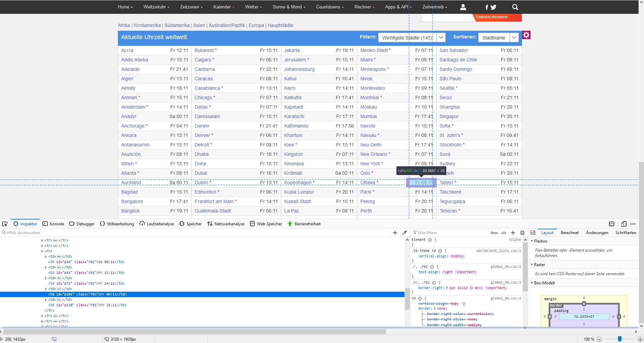Toggle the .cls class panel
644x343 pixels.
503,232
